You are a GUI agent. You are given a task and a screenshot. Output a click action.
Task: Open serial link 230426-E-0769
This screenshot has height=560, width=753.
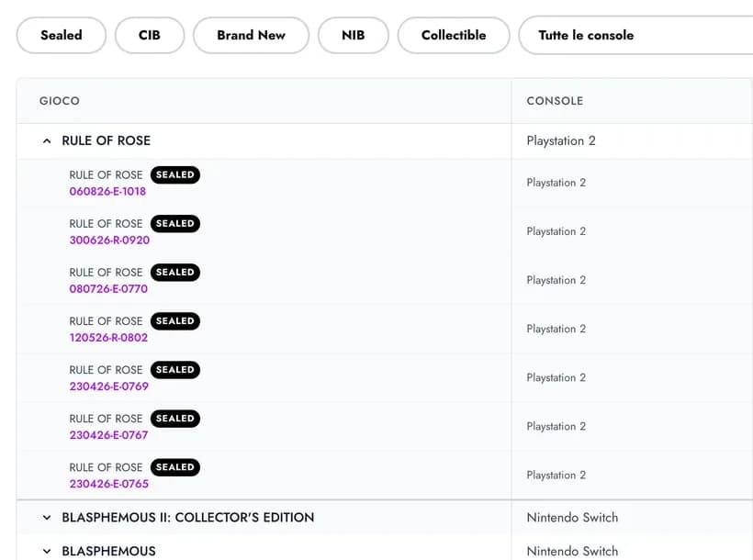(109, 386)
